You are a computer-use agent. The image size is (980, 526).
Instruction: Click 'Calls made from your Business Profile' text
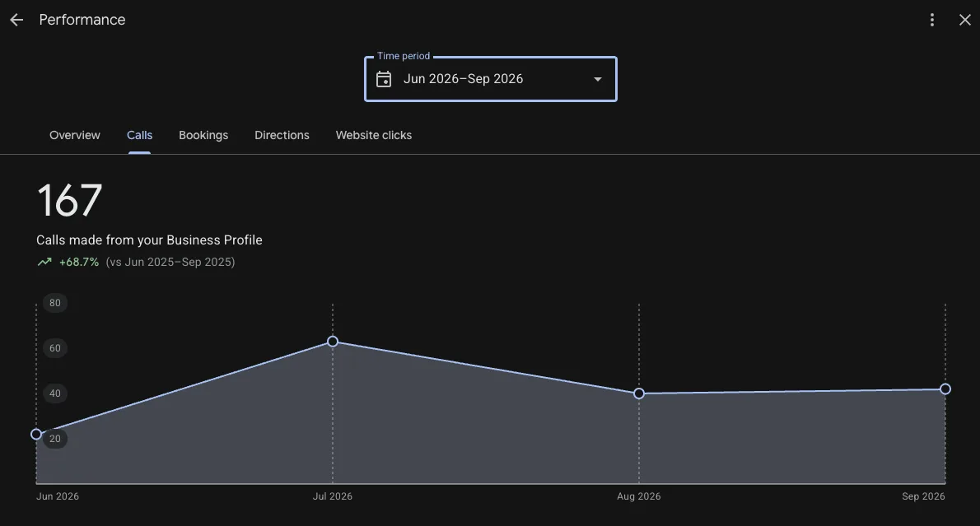click(x=149, y=240)
